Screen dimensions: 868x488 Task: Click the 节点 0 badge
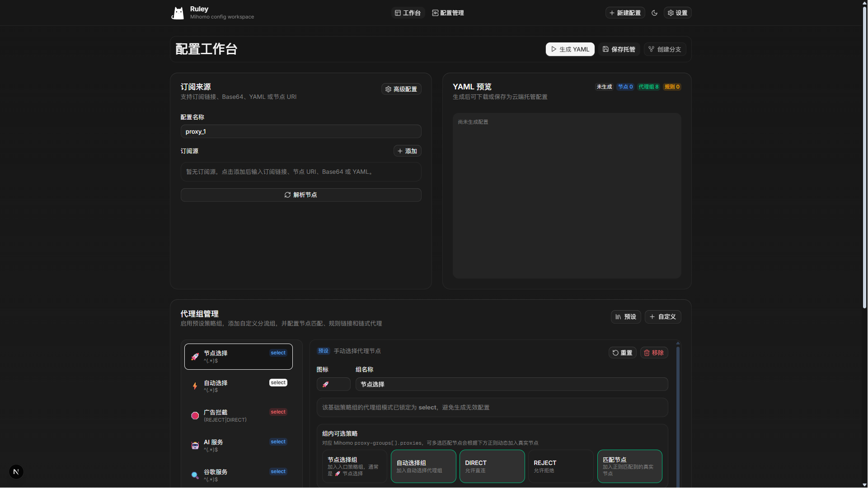[x=625, y=87]
